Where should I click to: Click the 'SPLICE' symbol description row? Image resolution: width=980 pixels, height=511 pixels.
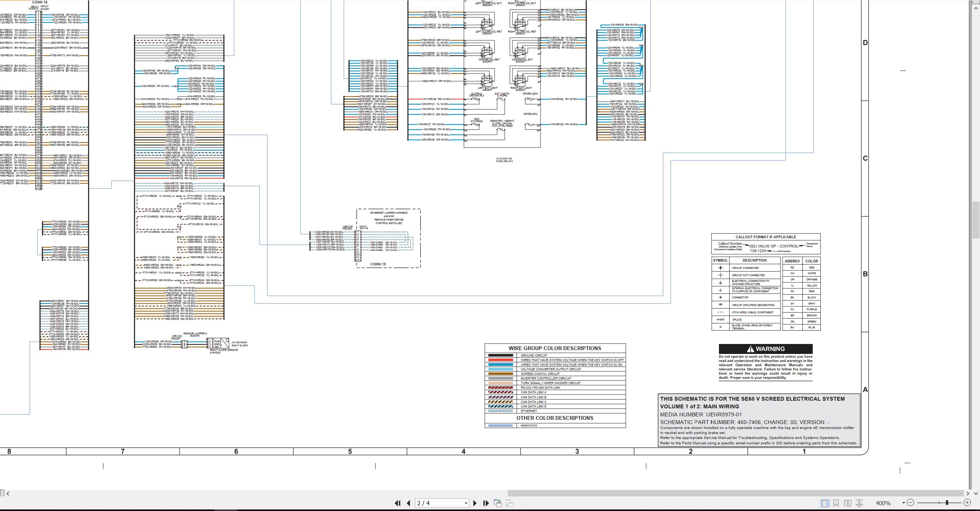[x=746, y=319]
